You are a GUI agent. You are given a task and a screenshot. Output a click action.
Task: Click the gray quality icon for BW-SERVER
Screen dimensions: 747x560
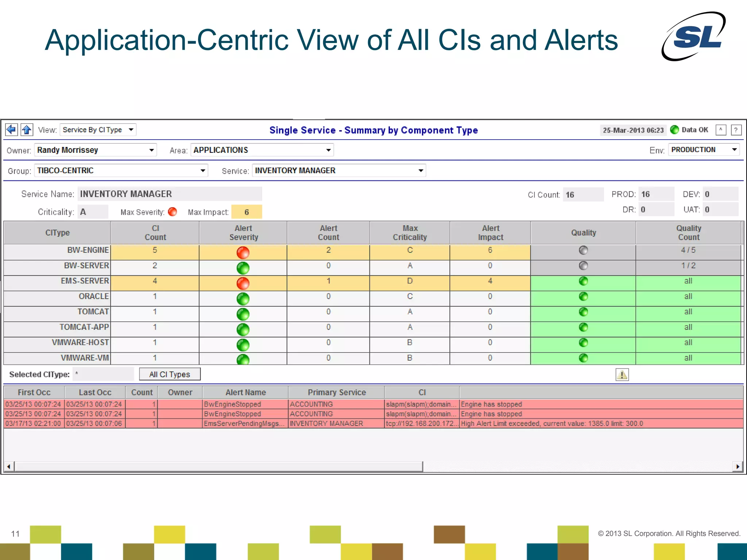pyautogui.click(x=583, y=266)
